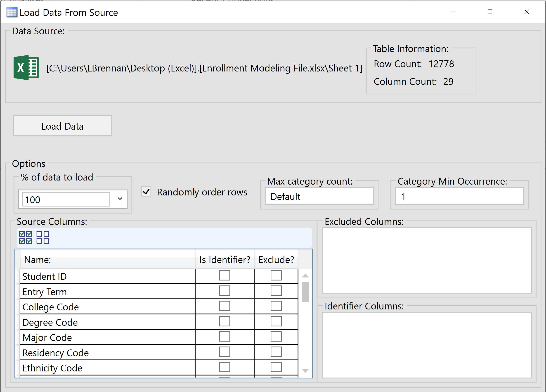The image size is (546, 392).
Task: Click the Column Count value 29
Action: [x=448, y=82]
